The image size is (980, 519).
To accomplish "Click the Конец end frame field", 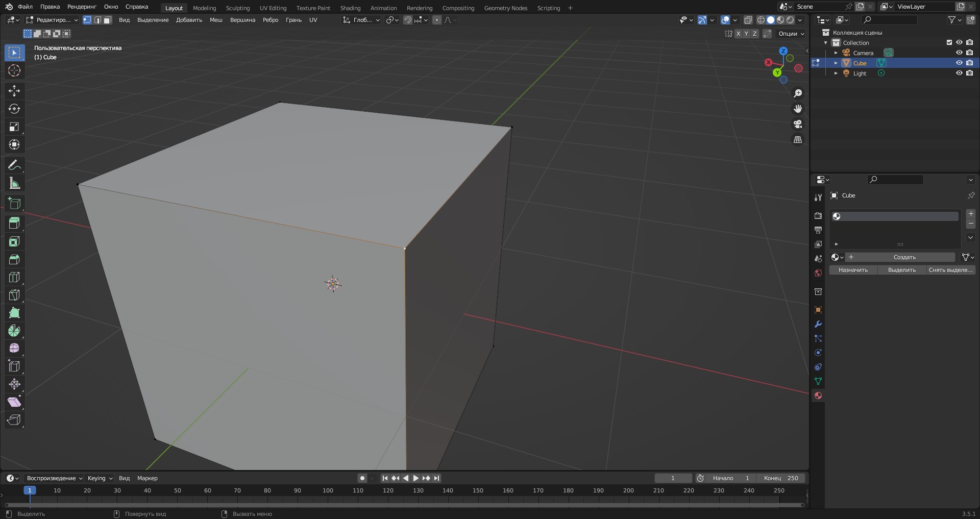I will point(781,478).
